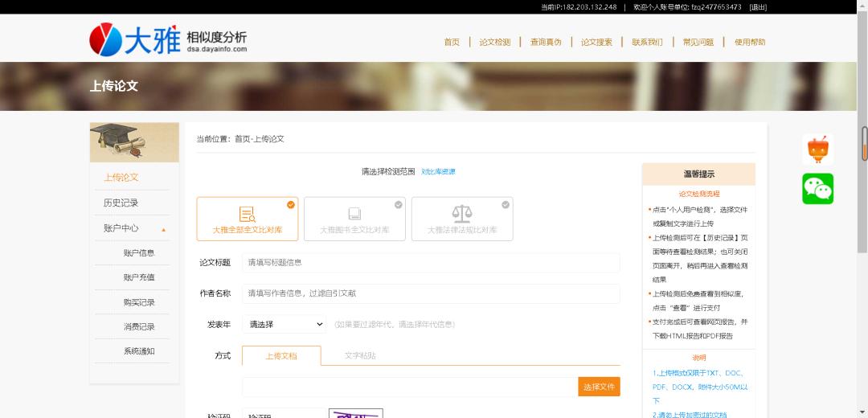Viewport: 868px width, 418px height.
Task: Refresh the captcha image
Action: (x=355, y=413)
